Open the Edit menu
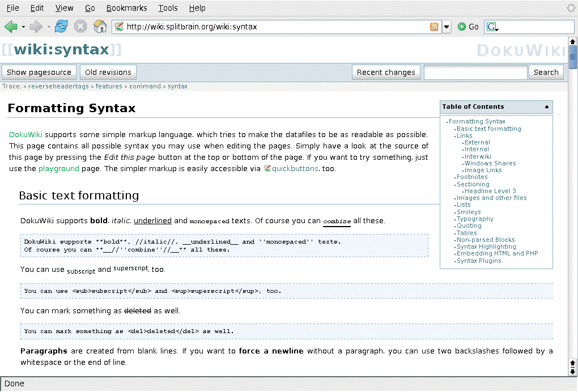This screenshot has height=392, width=578. (37, 8)
